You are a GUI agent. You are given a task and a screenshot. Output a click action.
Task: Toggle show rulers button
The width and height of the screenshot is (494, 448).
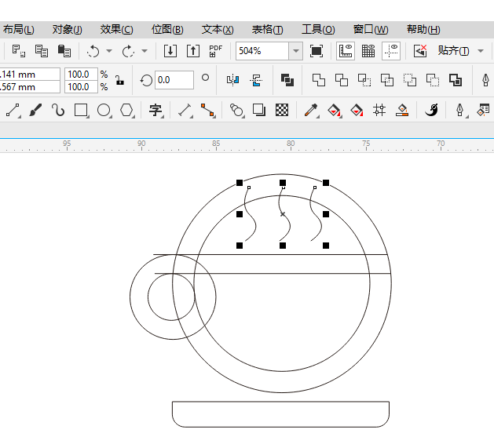pyautogui.click(x=345, y=51)
